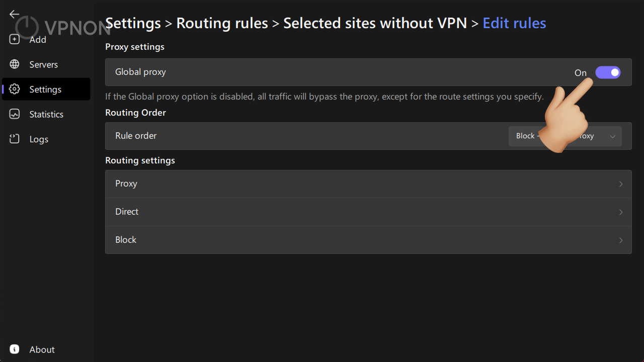Open the Rule order dropdown
The width and height of the screenshot is (644, 362).
click(565, 136)
